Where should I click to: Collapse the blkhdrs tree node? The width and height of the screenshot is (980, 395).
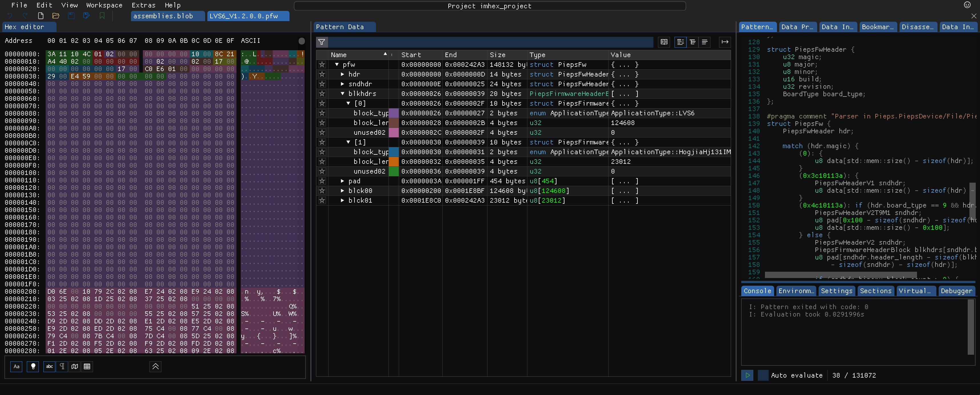(x=343, y=94)
